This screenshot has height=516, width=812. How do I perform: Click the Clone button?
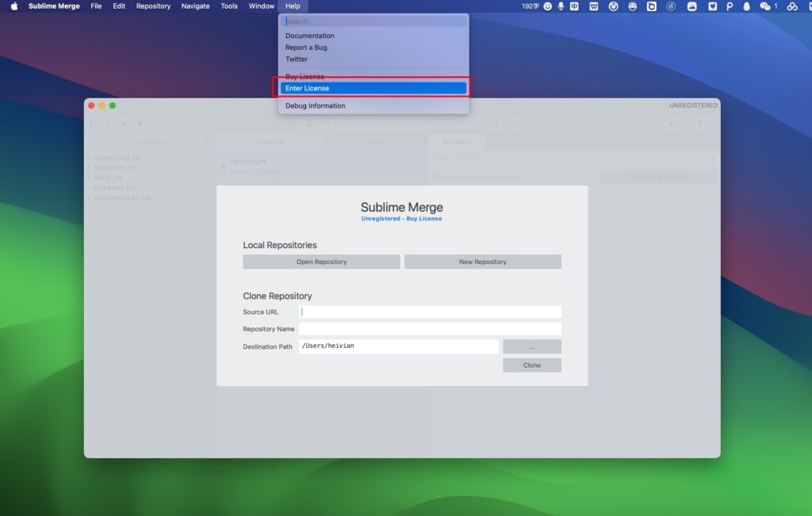point(531,365)
